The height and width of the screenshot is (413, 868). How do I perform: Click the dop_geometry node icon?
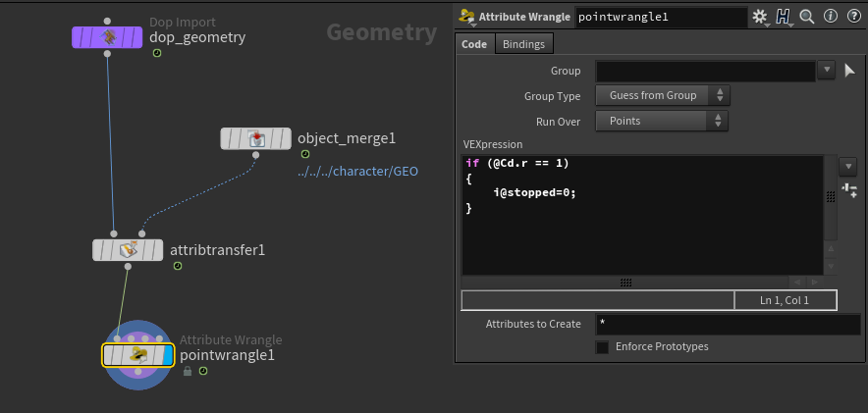tap(108, 37)
